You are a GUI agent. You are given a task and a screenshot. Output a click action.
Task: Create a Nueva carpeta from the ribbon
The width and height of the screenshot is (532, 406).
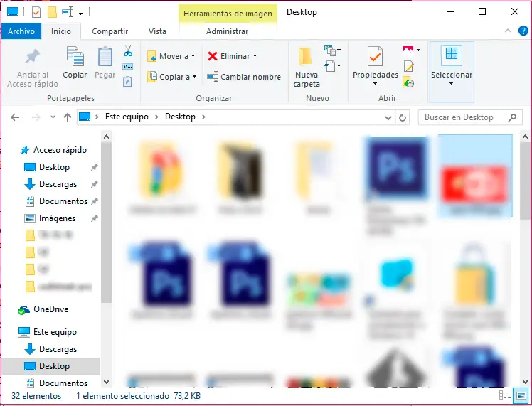pos(307,68)
